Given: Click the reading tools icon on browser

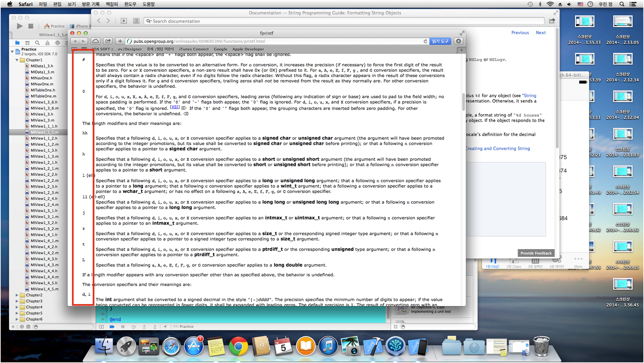Looking at the screenshot, I should click(x=441, y=41).
